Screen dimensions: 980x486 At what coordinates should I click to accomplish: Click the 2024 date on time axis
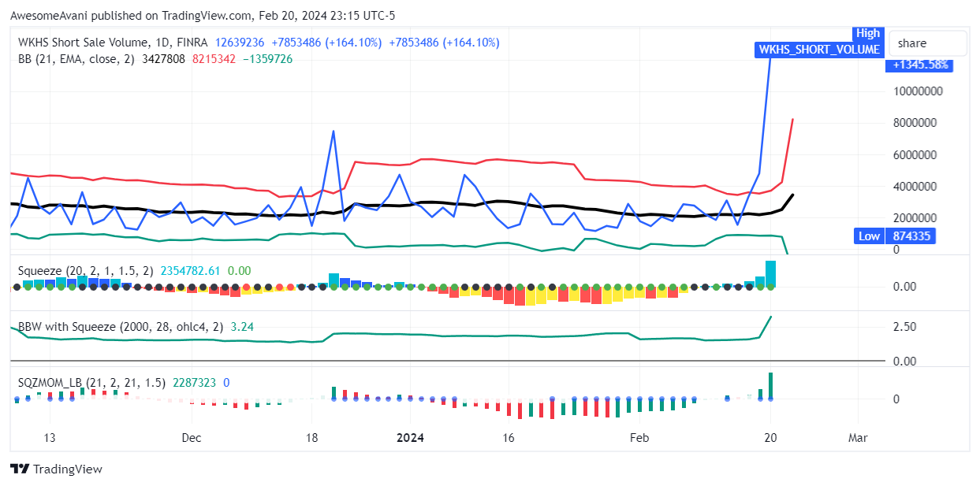[x=410, y=438]
